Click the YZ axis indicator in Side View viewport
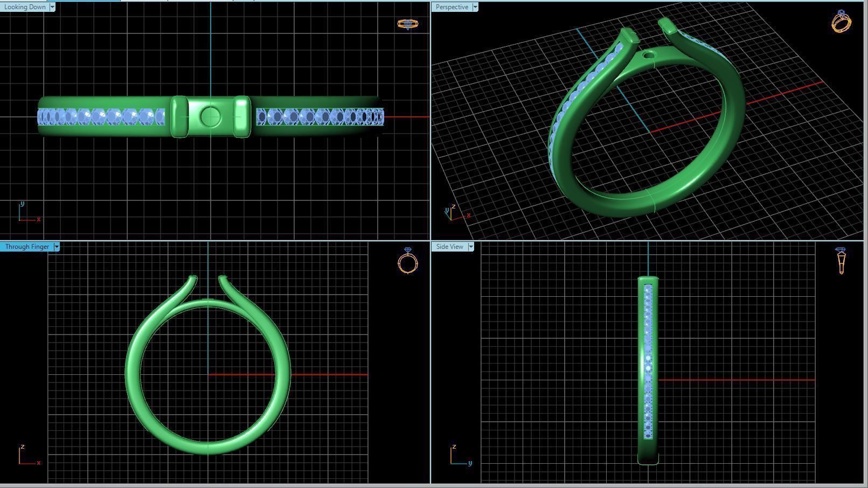 click(461, 455)
